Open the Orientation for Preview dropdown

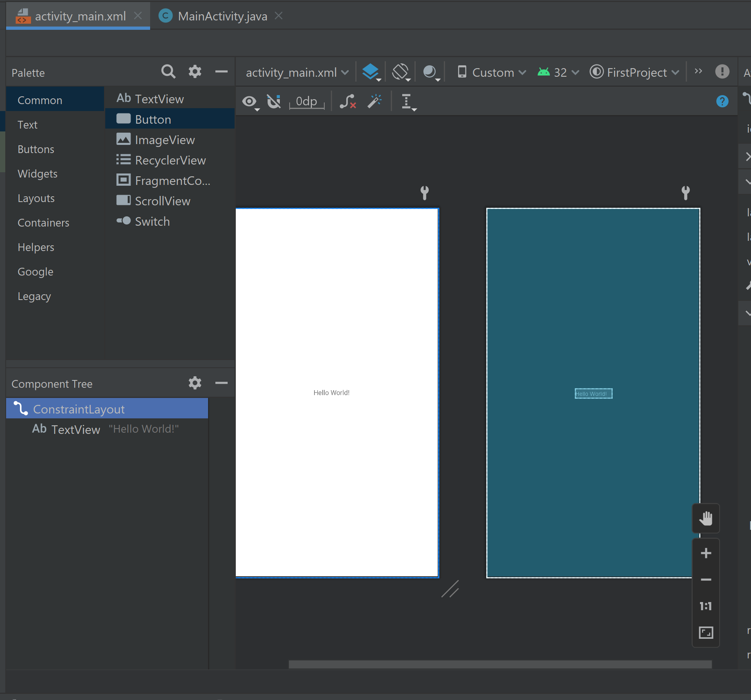click(401, 72)
